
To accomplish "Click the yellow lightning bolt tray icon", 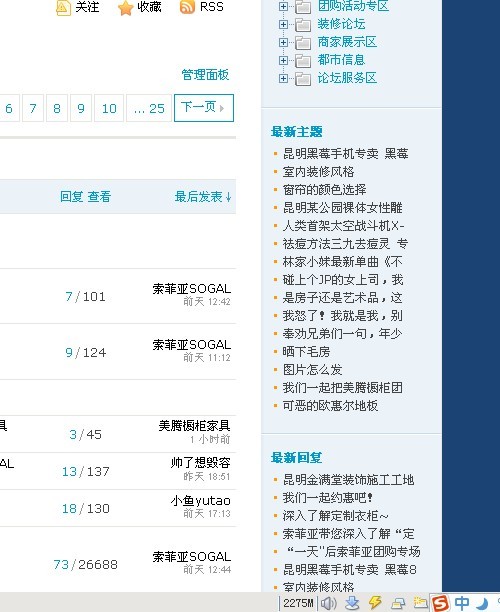I will (375, 603).
